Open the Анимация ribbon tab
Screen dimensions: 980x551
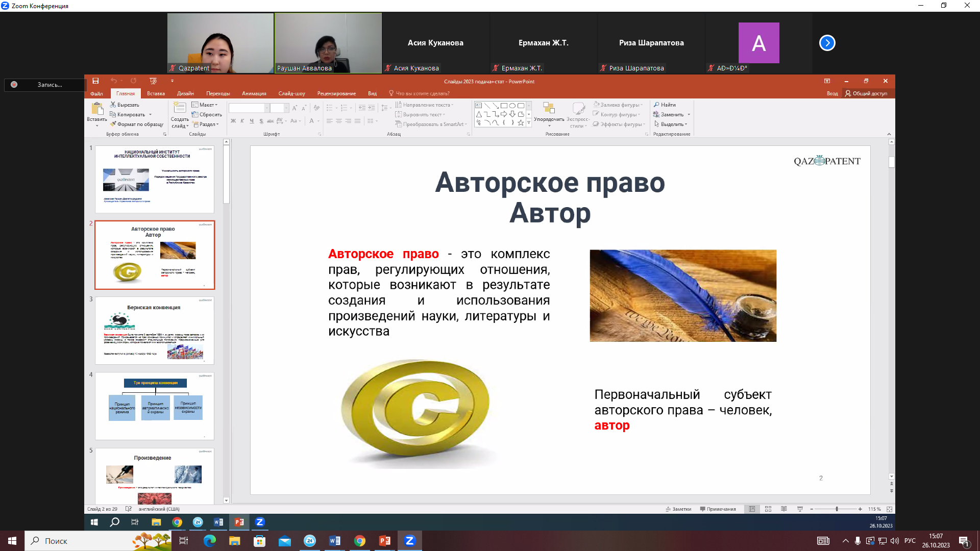pos(254,93)
